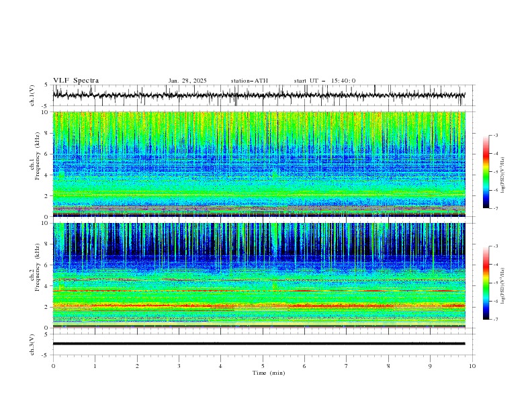
Task: Click time axis tick label "5"
Action: [263, 366]
